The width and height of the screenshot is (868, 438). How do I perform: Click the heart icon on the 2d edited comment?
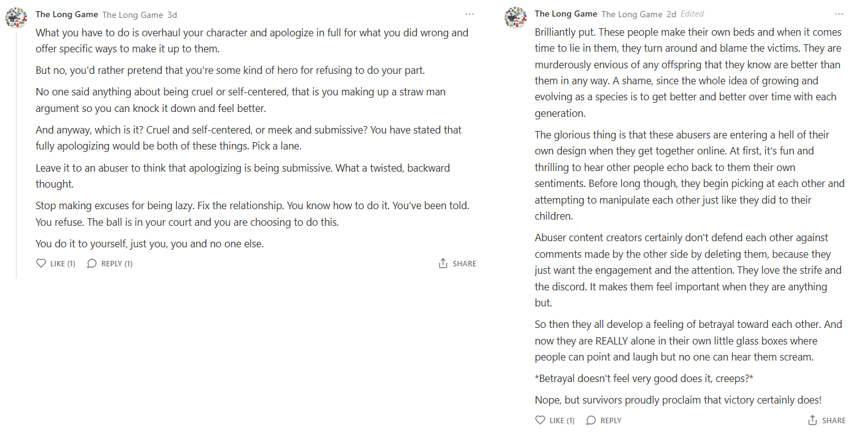pos(540,420)
